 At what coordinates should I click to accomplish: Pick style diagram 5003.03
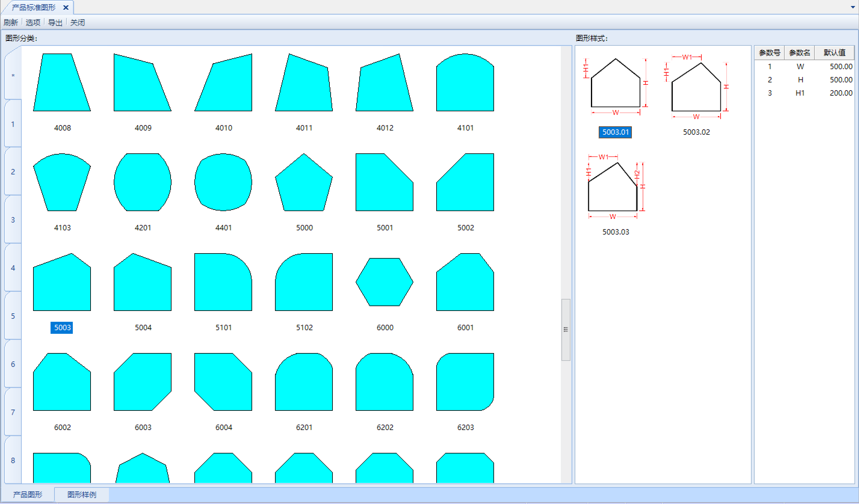pos(616,187)
